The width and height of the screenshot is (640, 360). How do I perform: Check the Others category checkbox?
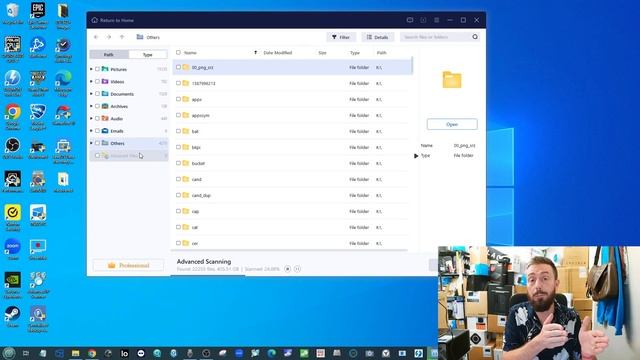coord(97,143)
